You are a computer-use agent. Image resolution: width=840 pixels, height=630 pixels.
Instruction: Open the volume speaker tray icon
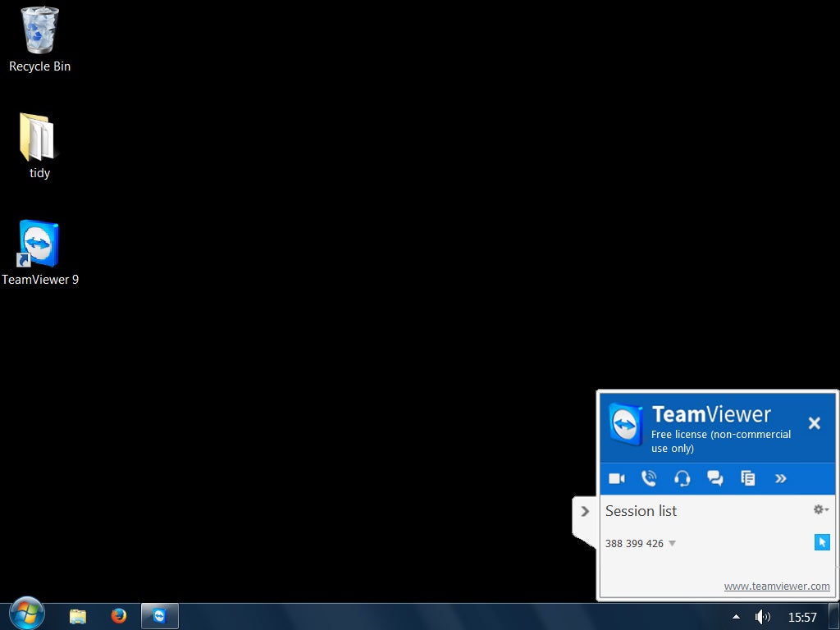pyautogui.click(x=762, y=617)
